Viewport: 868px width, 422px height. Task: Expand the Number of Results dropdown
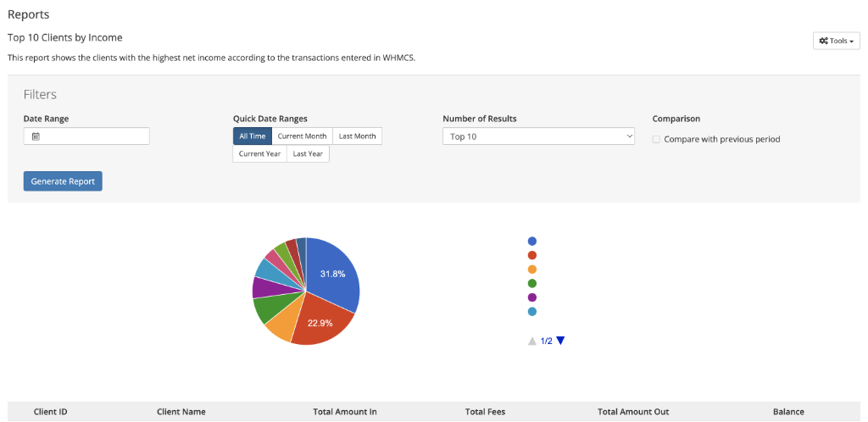(538, 136)
